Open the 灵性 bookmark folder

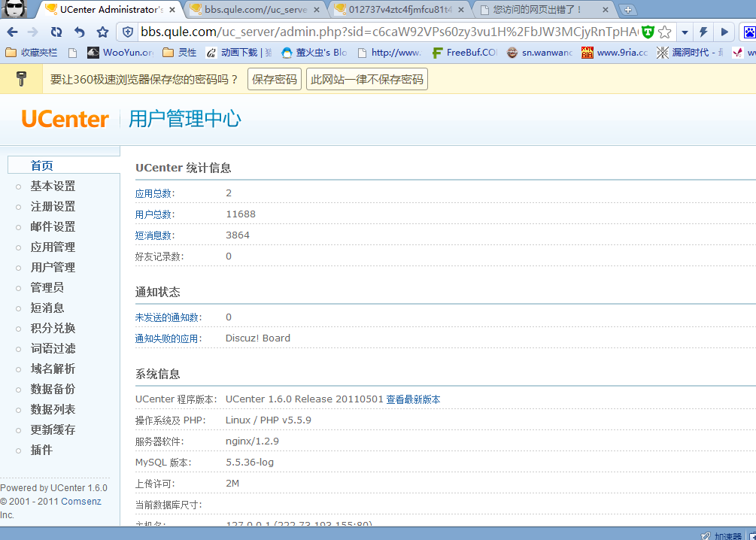pyautogui.click(x=179, y=53)
